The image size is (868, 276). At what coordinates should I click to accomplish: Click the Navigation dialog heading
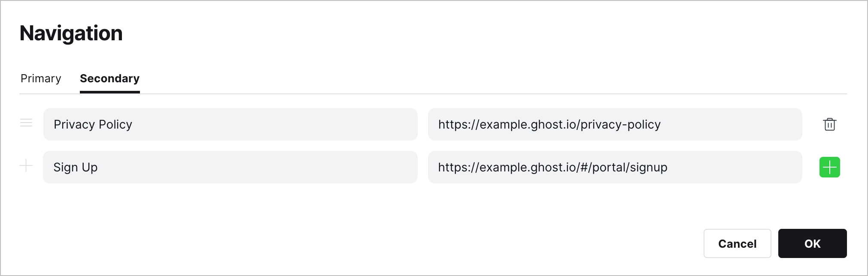tap(71, 33)
